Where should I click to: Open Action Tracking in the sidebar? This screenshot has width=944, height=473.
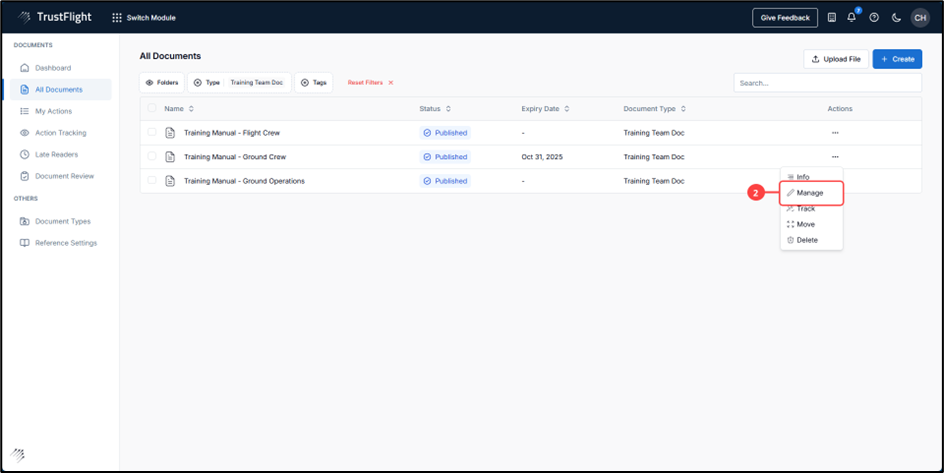coord(60,133)
